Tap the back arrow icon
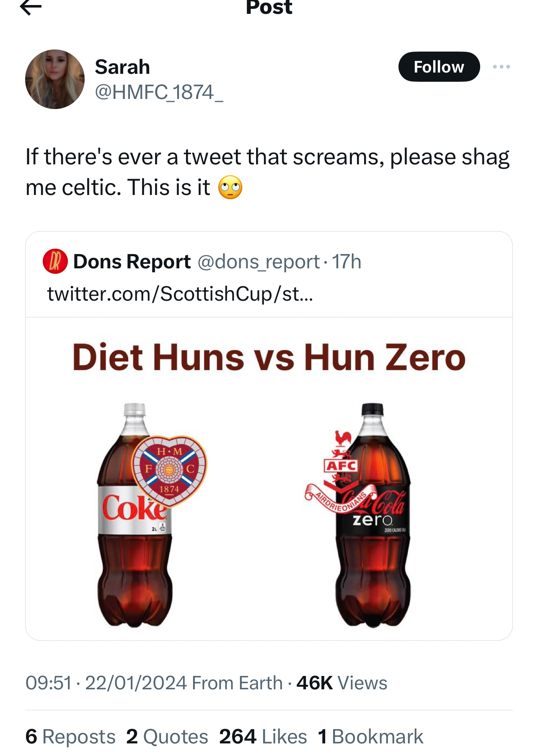The width and height of the screenshot is (538, 756). [31, 7]
